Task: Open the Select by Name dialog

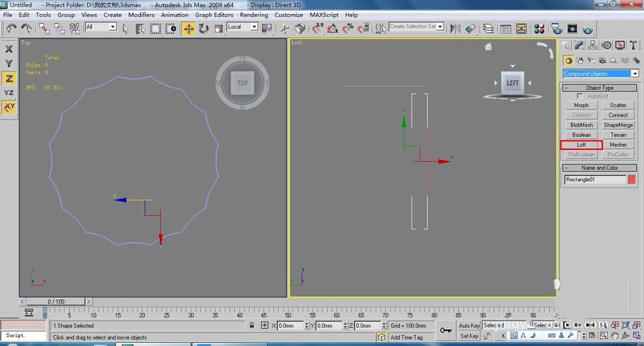Action: [140, 29]
